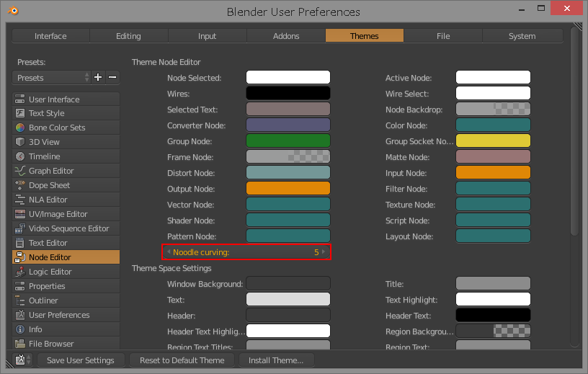Click the Text Editor icon
The width and height of the screenshot is (588, 374).
click(20, 243)
